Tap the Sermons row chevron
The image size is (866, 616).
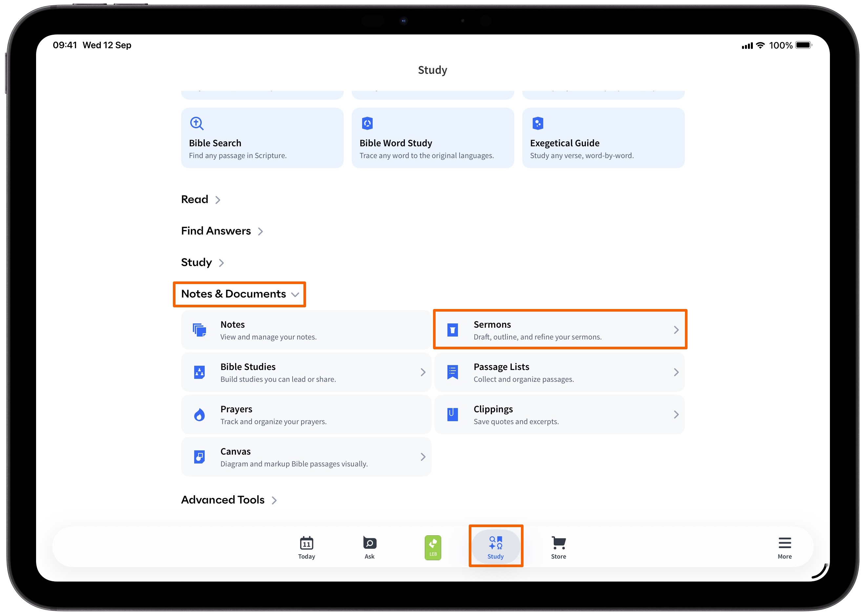pos(676,330)
